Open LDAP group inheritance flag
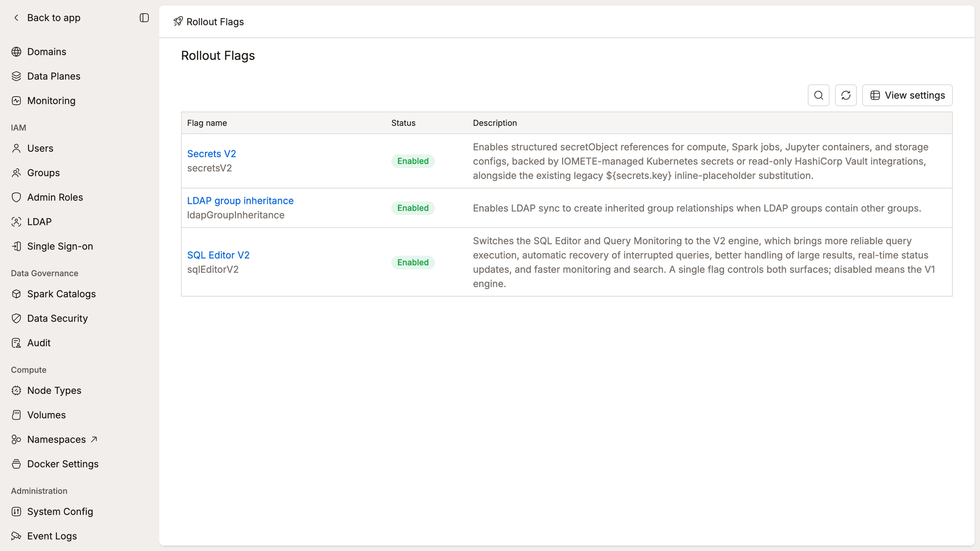The height and width of the screenshot is (551, 980). point(240,201)
